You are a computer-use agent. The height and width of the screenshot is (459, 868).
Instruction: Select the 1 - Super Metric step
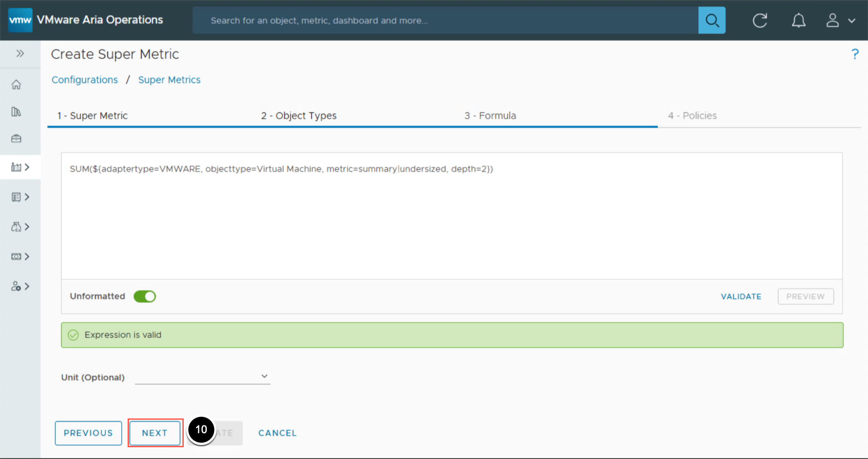pyautogui.click(x=92, y=116)
